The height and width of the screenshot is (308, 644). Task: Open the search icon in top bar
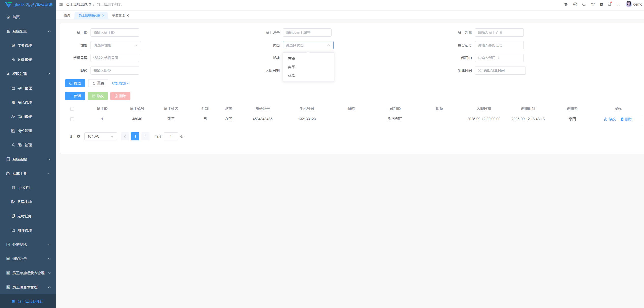pyautogui.click(x=584, y=4)
